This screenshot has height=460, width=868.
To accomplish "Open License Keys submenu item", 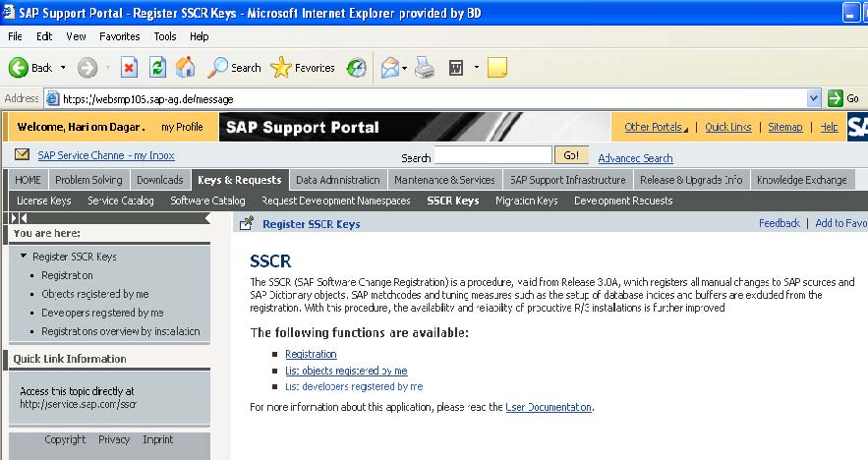I will (x=43, y=201).
